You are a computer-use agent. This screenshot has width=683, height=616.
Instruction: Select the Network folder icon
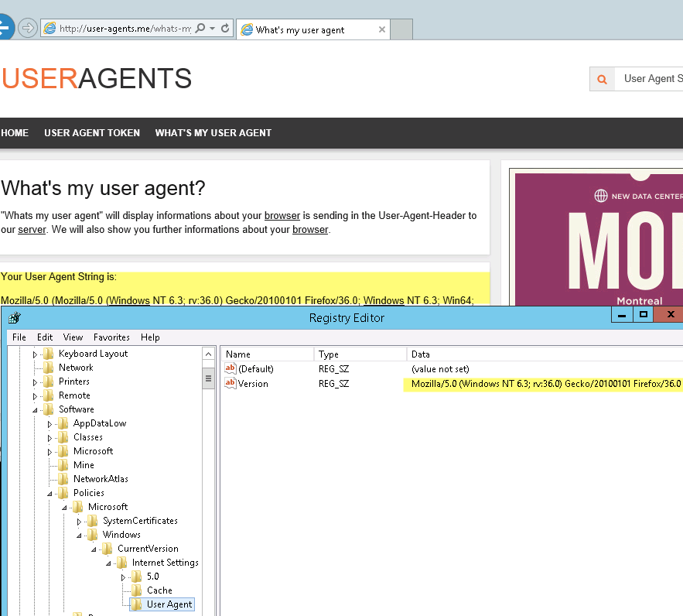pyautogui.click(x=49, y=368)
